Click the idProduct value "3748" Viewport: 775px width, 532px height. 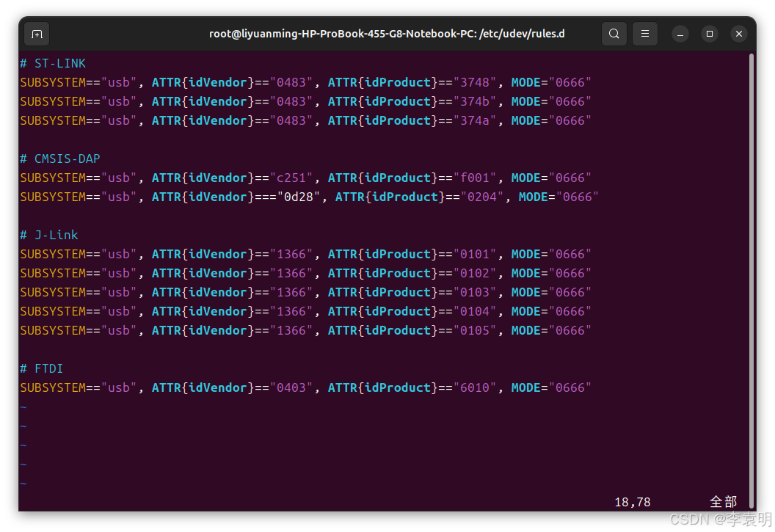coord(475,82)
